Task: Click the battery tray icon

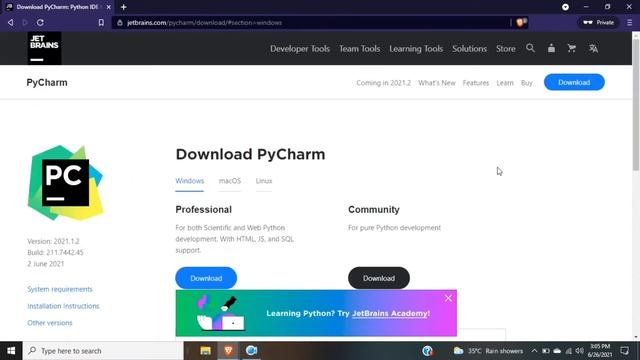Action: coord(546,351)
